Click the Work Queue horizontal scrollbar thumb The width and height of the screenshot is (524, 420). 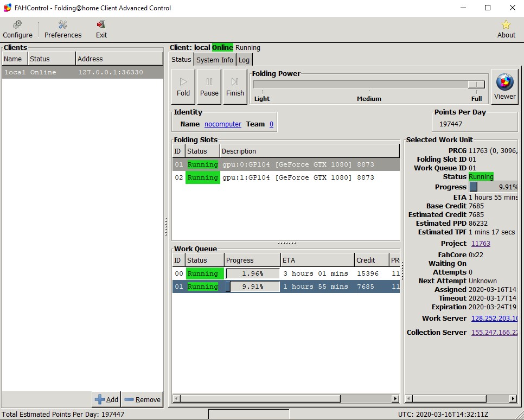(x=261, y=399)
